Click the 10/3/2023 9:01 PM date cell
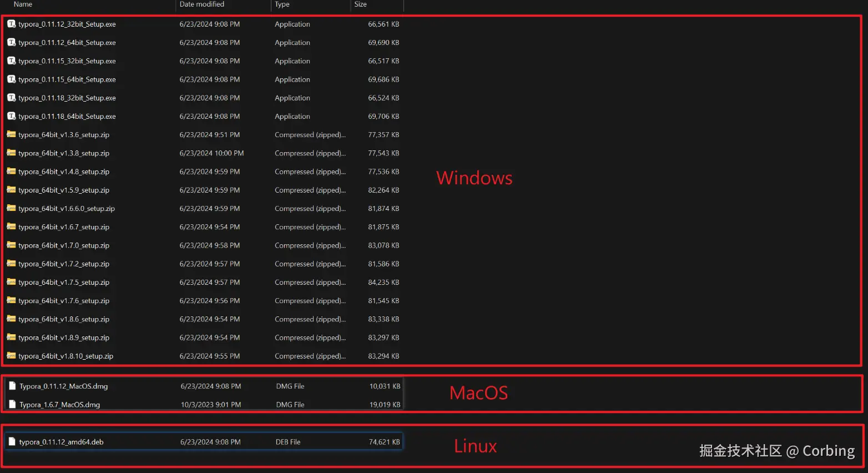The width and height of the screenshot is (868, 473). pyautogui.click(x=211, y=405)
